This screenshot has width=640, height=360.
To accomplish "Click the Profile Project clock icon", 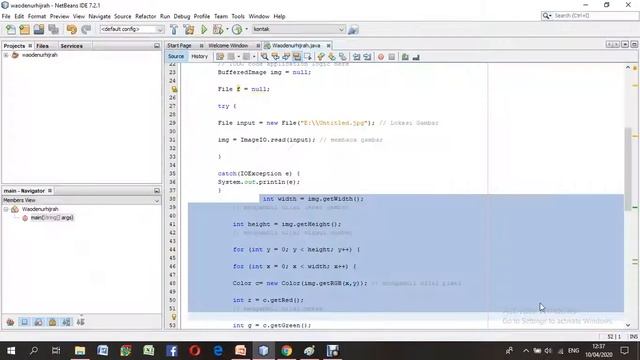I will click(237, 29).
